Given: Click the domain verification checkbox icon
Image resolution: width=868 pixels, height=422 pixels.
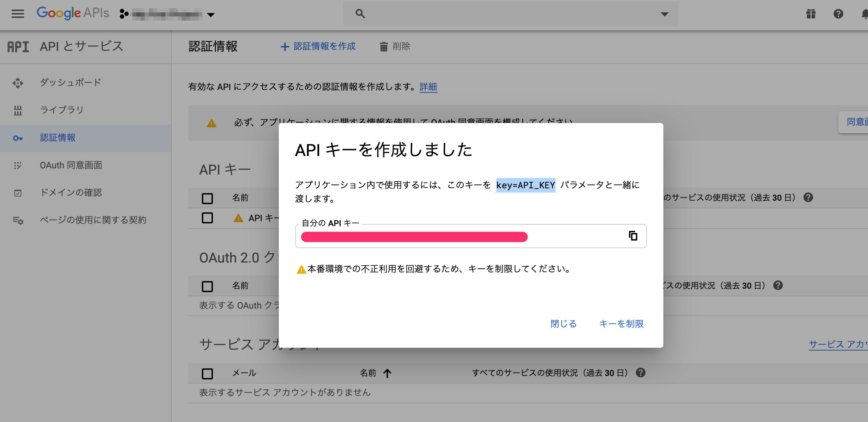Looking at the screenshot, I should click(x=18, y=193).
